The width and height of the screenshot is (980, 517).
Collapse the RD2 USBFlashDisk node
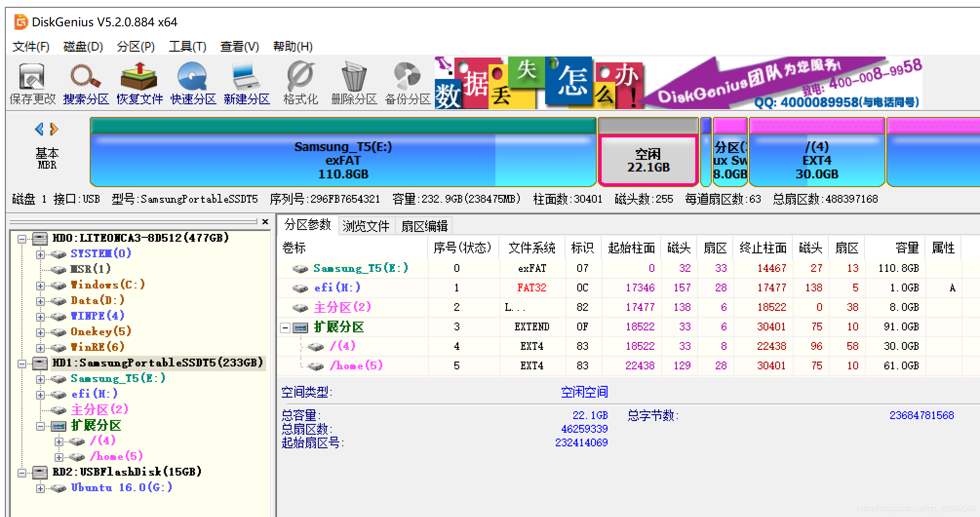point(22,473)
